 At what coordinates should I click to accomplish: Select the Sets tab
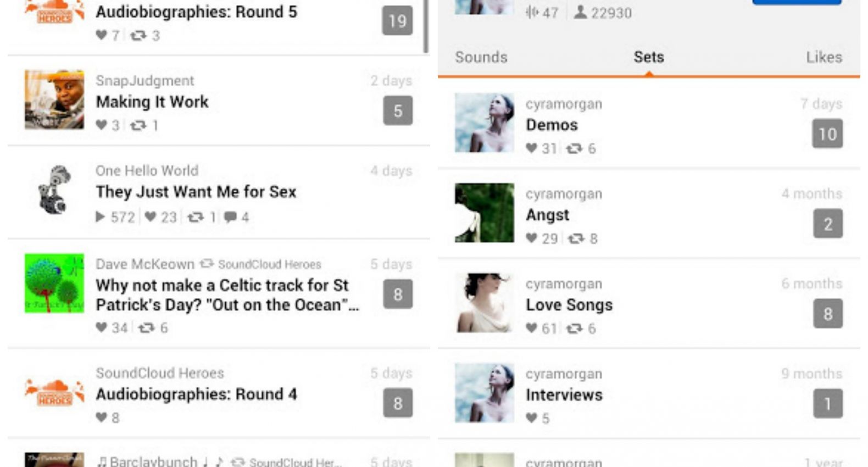649,57
